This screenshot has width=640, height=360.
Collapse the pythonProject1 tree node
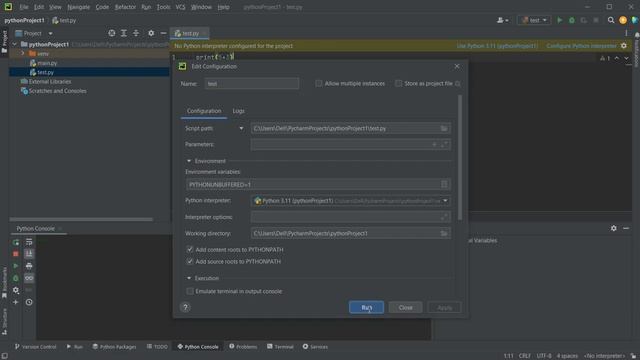tap(15, 44)
